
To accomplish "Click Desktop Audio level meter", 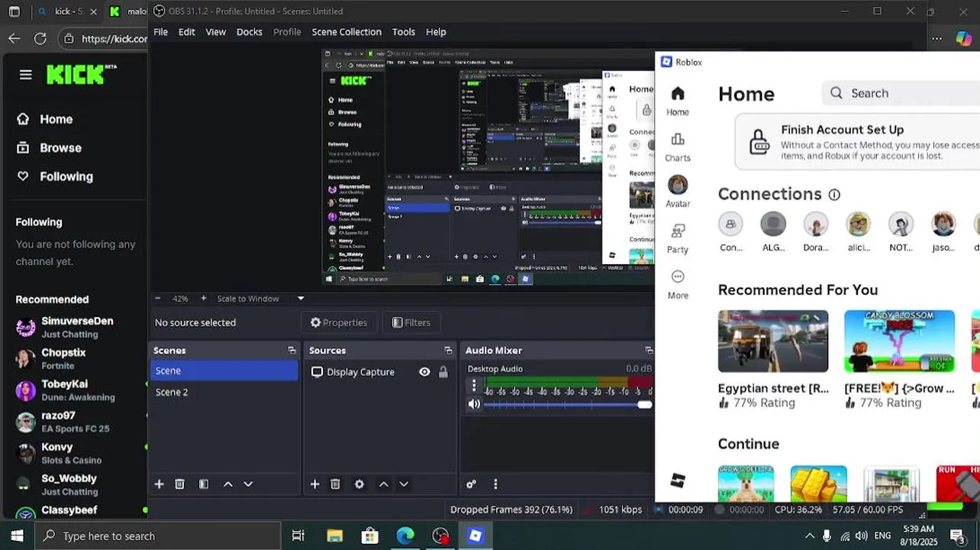I will tap(568, 380).
